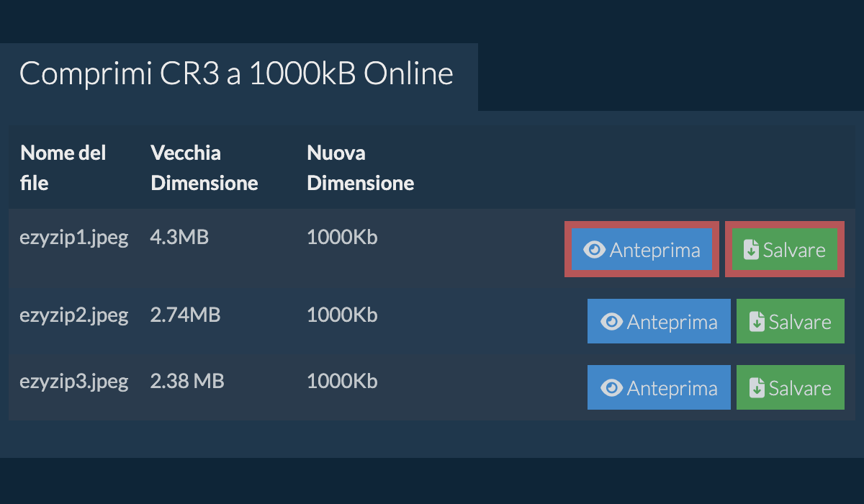
Task: Click eye icon in ezyzip3.jpeg Anteprima button
Action: coord(612,388)
